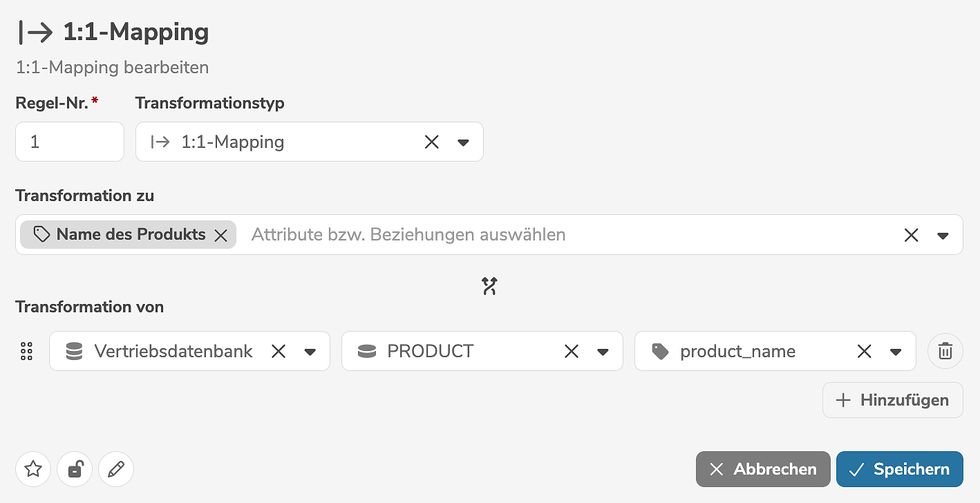This screenshot has width=980, height=503.
Task: Remove the Name des Produkts chip
Action: 220,235
